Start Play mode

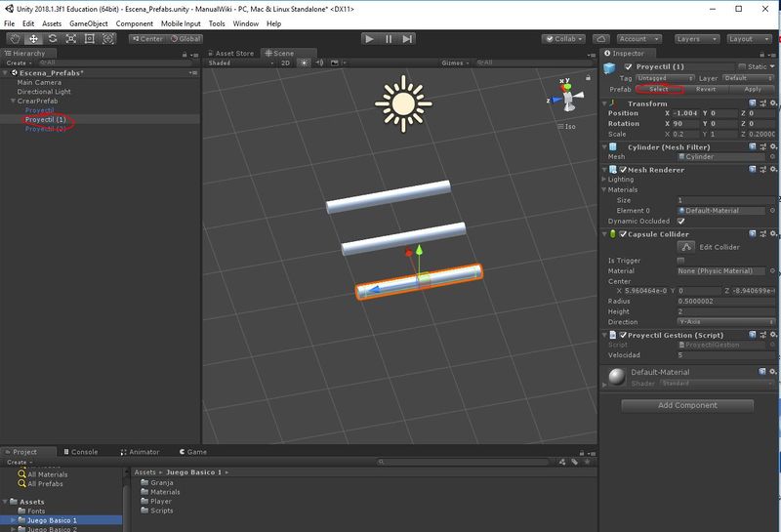click(x=369, y=39)
